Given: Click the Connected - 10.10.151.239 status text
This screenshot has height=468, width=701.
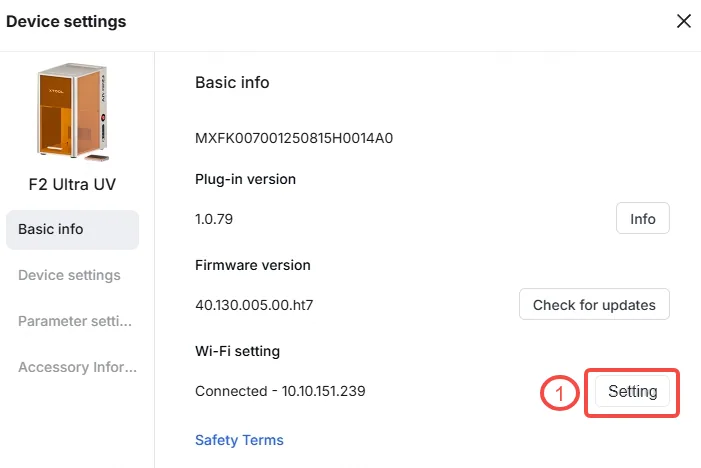Looking at the screenshot, I should tap(280, 391).
